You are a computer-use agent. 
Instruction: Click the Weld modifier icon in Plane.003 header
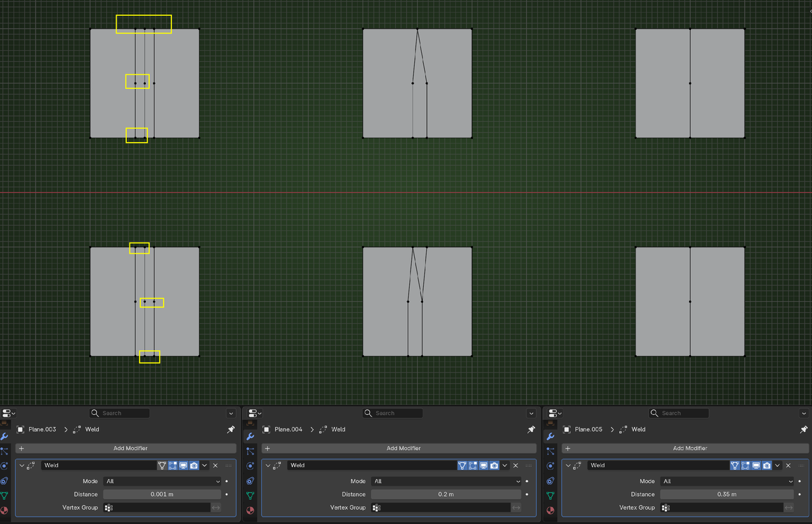tap(30, 465)
